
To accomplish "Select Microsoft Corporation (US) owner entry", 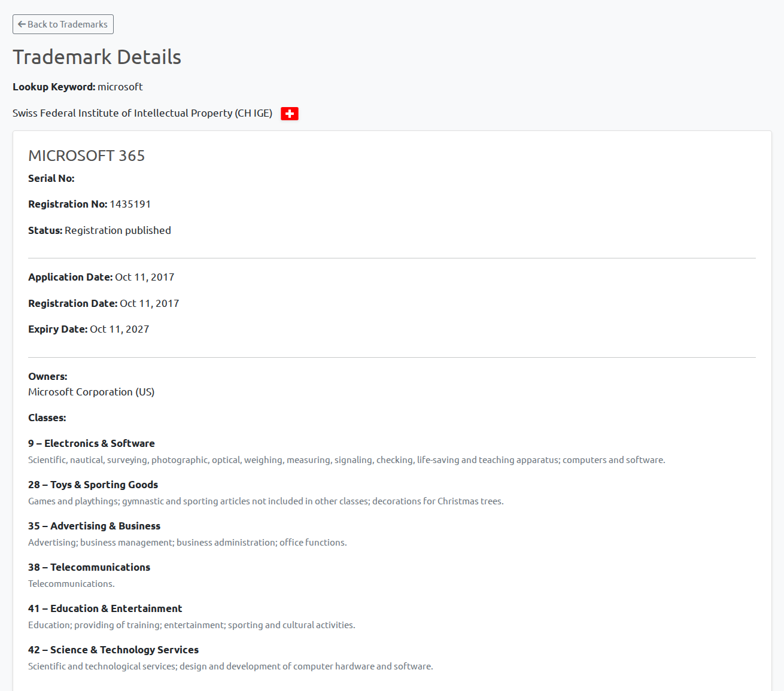I will tap(91, 392).
